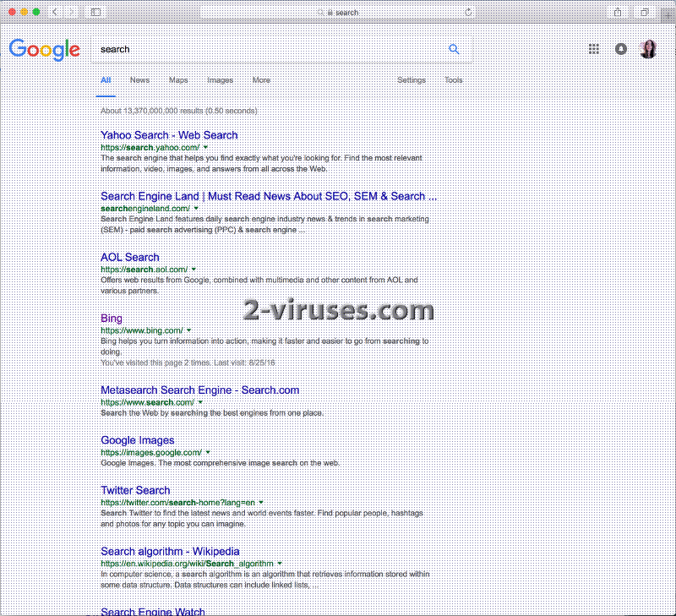Toggle Safari sidebar icon

click(x=95, y=12)
